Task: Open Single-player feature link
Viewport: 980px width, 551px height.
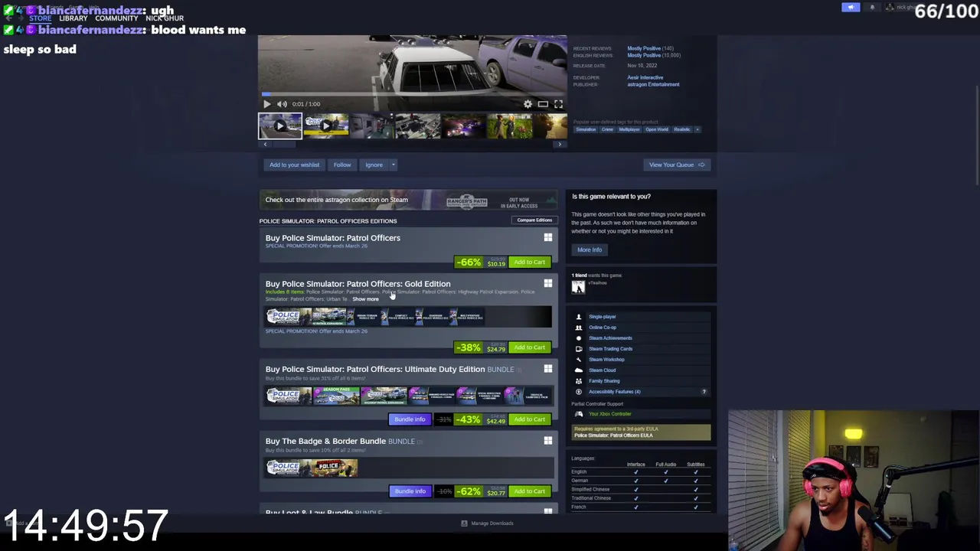Action: [603, 317]
